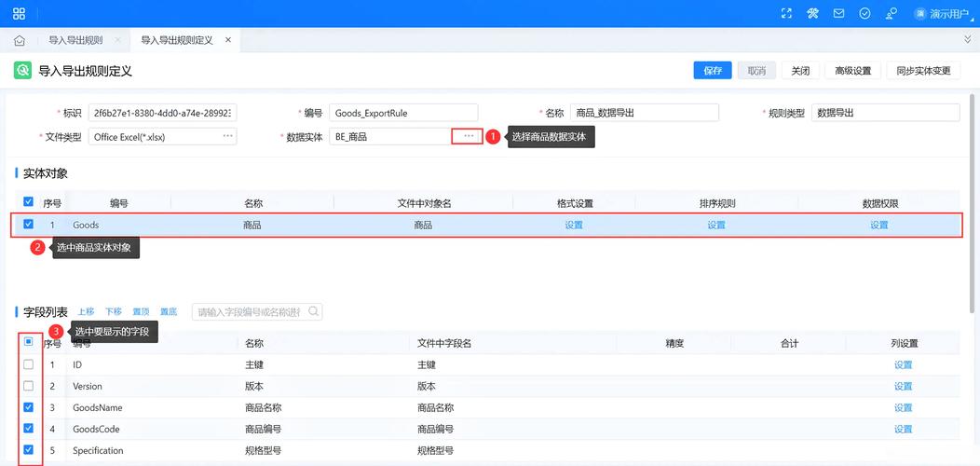Image resolution: width=980 pixels, height=466 pixels.
Task: Click the checkmark tasks icon in top bar
Action: [865, 14]
